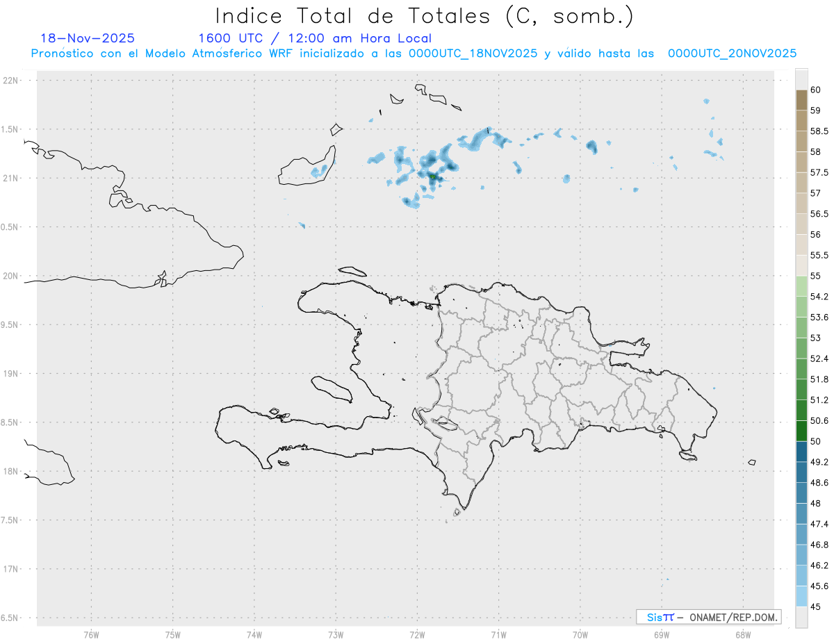Click the "47.4" colorbar value
The height and width of the screenshot is (644, 834).
[x=819, y=524]
